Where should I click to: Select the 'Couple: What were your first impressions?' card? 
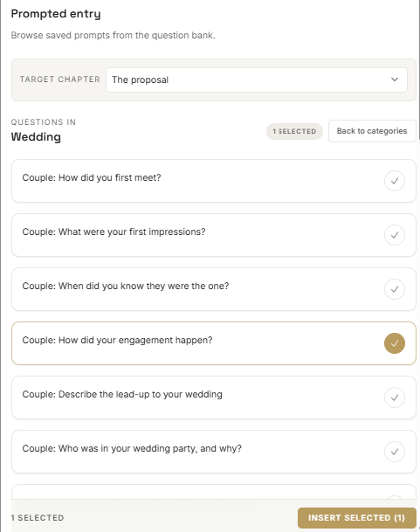[214, 235]
